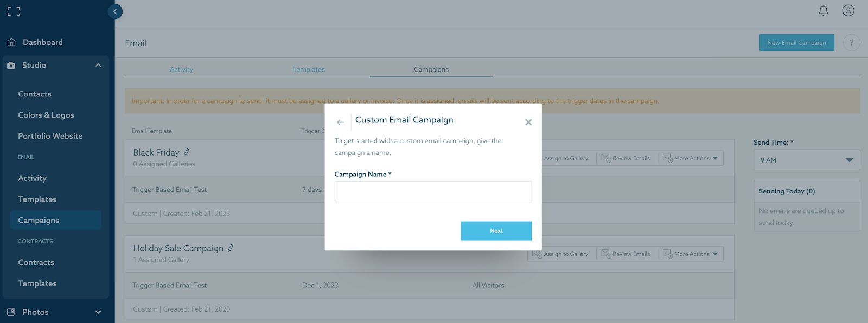
Task: Click the New Email Campaign button
Action: (796, 43)
